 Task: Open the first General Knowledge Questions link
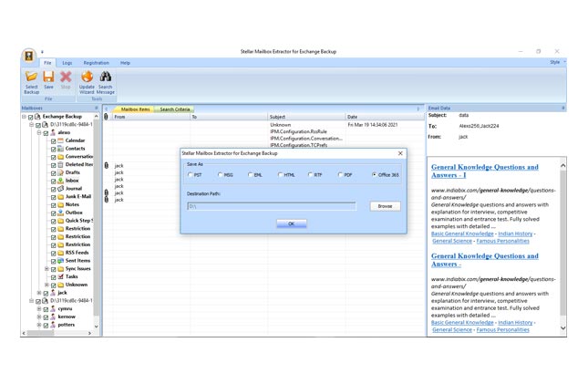click(x=484, y=171)
